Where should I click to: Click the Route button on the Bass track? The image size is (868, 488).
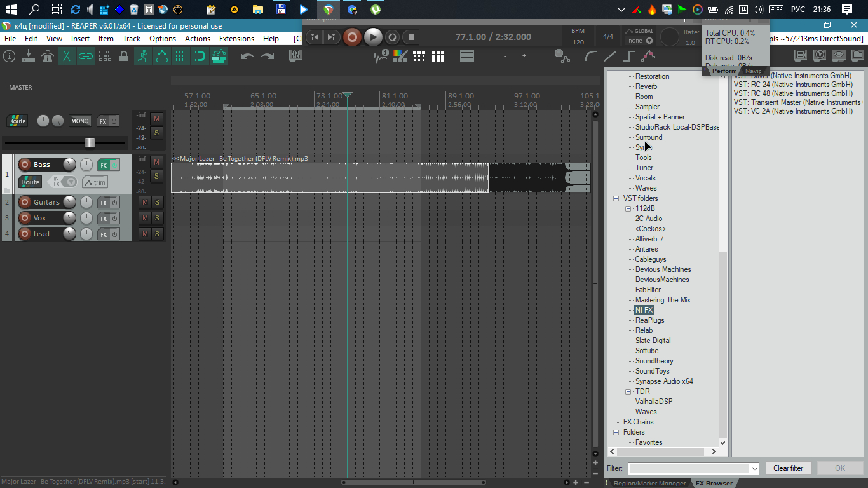[x=30, y=182]
